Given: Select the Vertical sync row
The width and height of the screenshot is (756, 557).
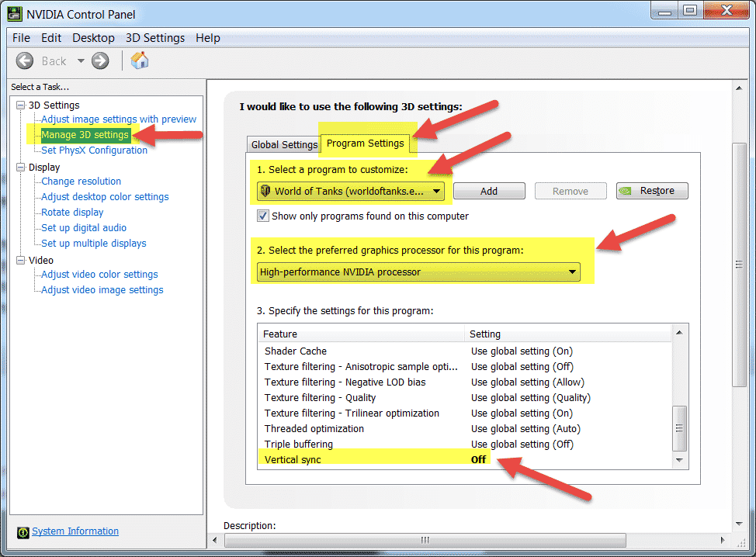Looking at the screenshot, I should coord(465,459).
